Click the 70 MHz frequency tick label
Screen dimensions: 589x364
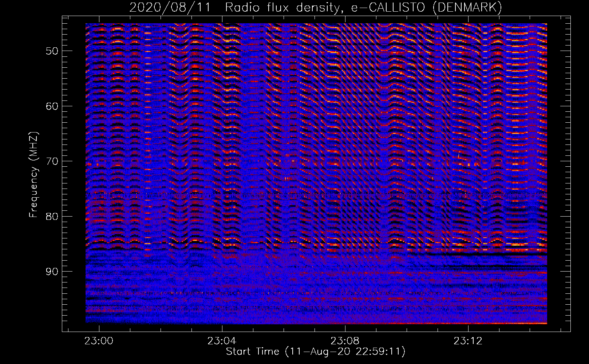(52, 161)
